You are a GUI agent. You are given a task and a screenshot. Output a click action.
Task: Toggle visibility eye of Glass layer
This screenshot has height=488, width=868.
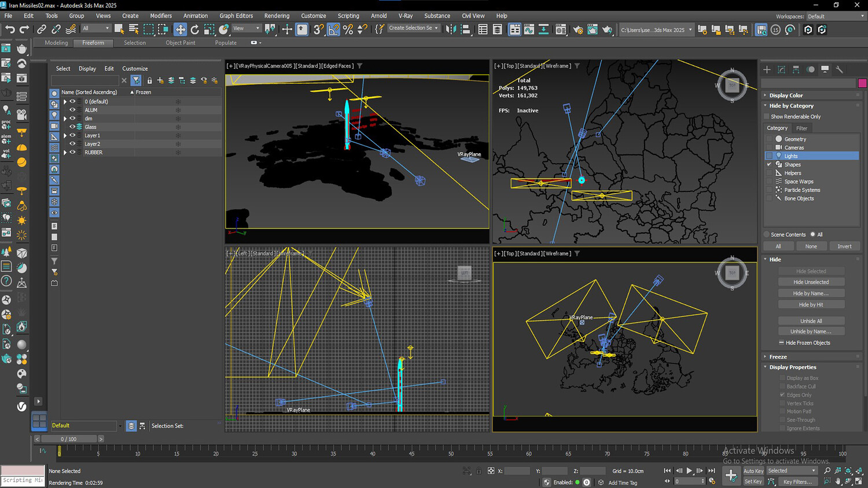[72, 127]
